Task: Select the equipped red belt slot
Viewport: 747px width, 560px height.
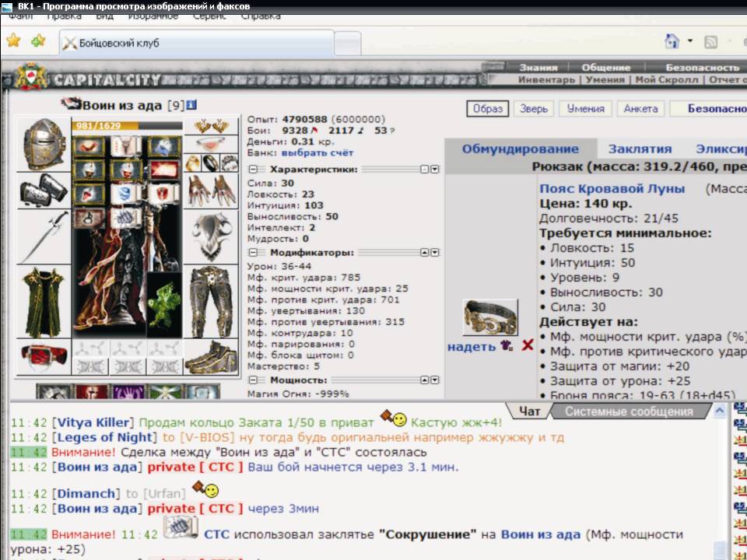Action: coord(44,358)
